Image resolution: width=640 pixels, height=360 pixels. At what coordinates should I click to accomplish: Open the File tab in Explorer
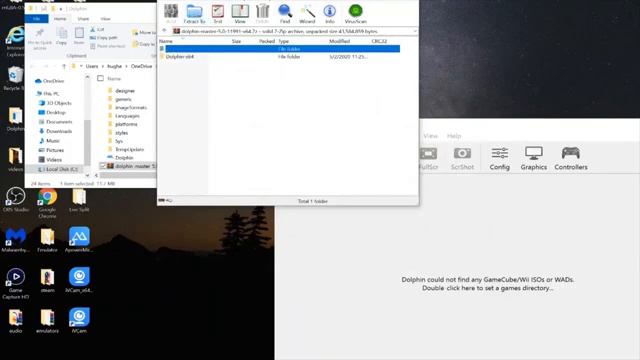click(36, 19)
